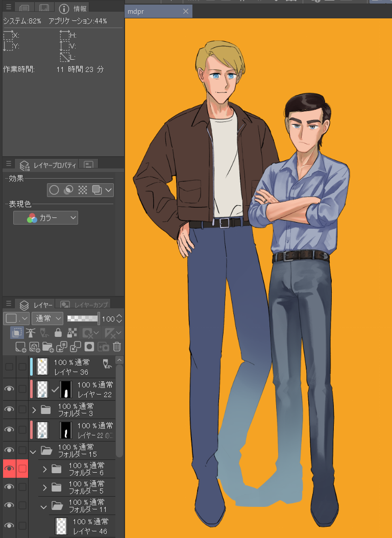
Task: Open the layer mask enable dropdown
Action: 91,333
